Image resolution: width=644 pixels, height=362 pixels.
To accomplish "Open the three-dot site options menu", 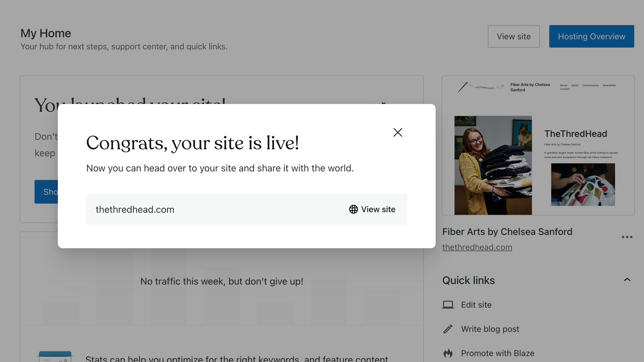I will pos(627,237).
